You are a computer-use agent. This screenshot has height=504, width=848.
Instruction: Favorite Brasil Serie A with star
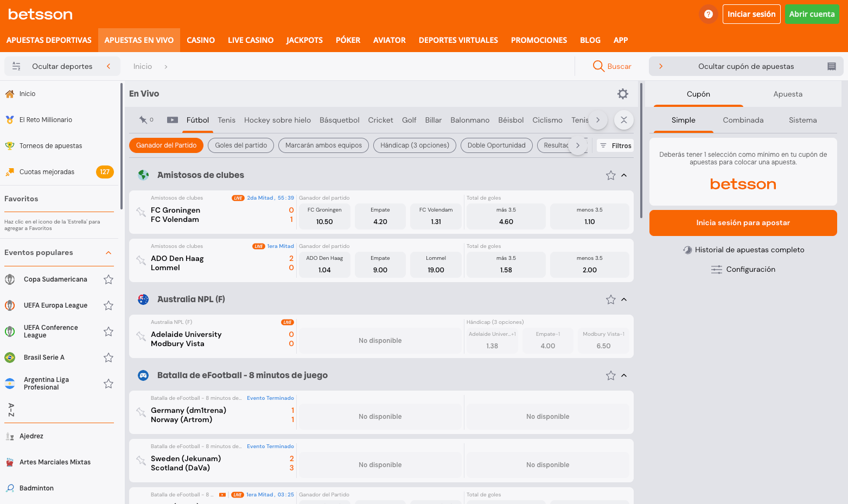coord(109,358)
